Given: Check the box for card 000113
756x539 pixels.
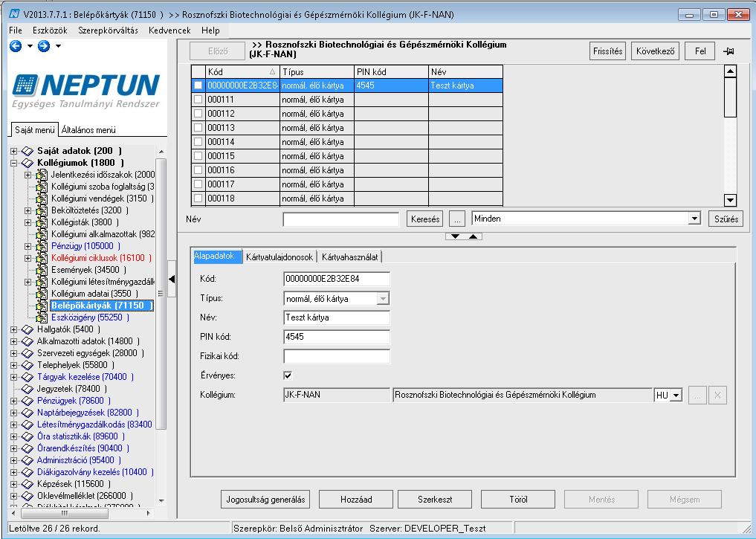Looking at the screenshot, I should [198, 128].
